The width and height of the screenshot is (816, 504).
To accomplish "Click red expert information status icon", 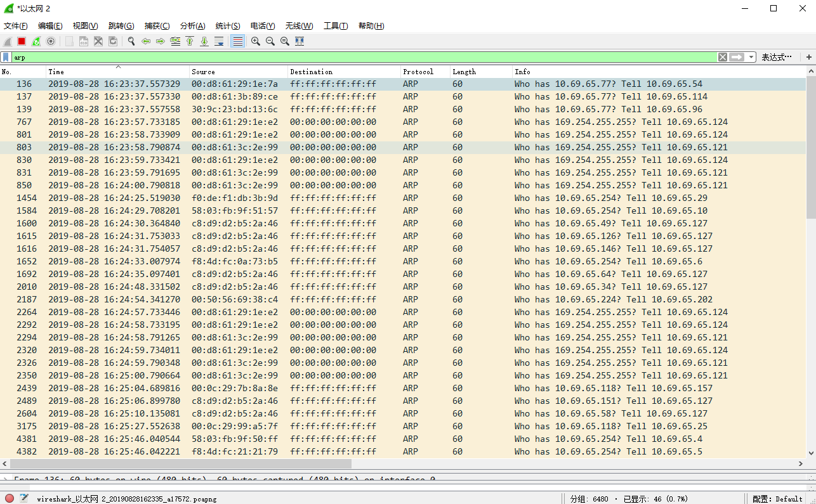I will pyautogui.click(x=10, y=498).
